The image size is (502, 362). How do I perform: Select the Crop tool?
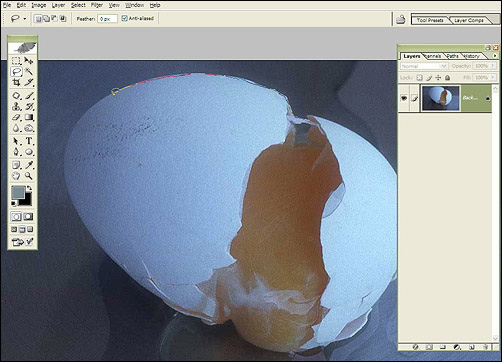(x=16, y=82)
